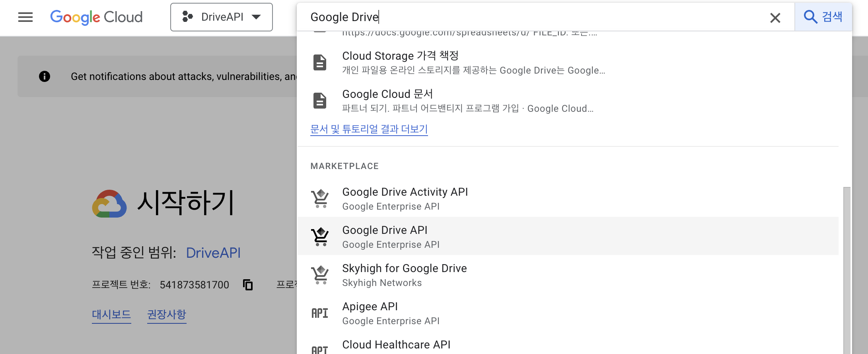Click cart icon for Google Drive API

[320, 236]
